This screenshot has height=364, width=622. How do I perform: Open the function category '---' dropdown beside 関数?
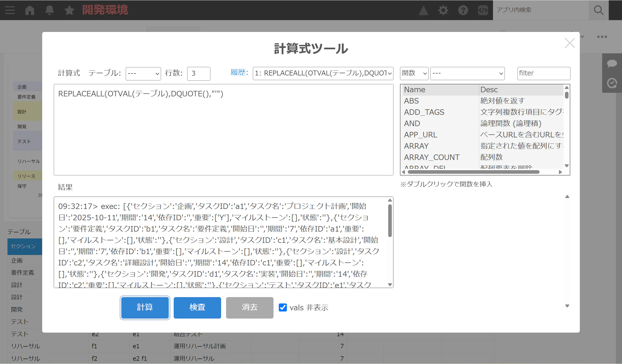tap(468, 74)
